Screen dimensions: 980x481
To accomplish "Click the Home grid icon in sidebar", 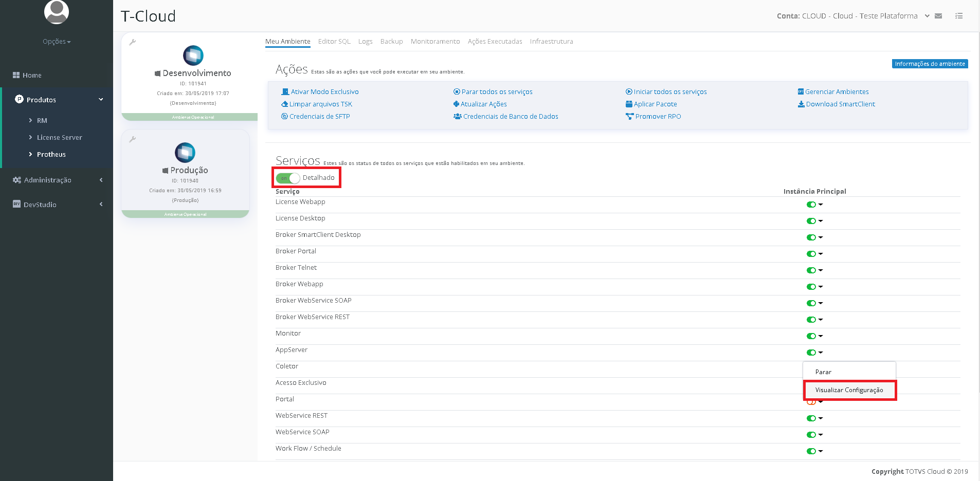I will click(16, 75).
